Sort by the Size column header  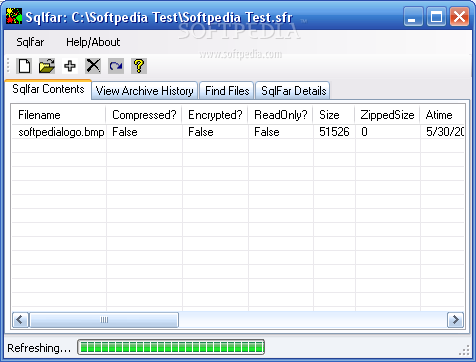click(334, 115)
